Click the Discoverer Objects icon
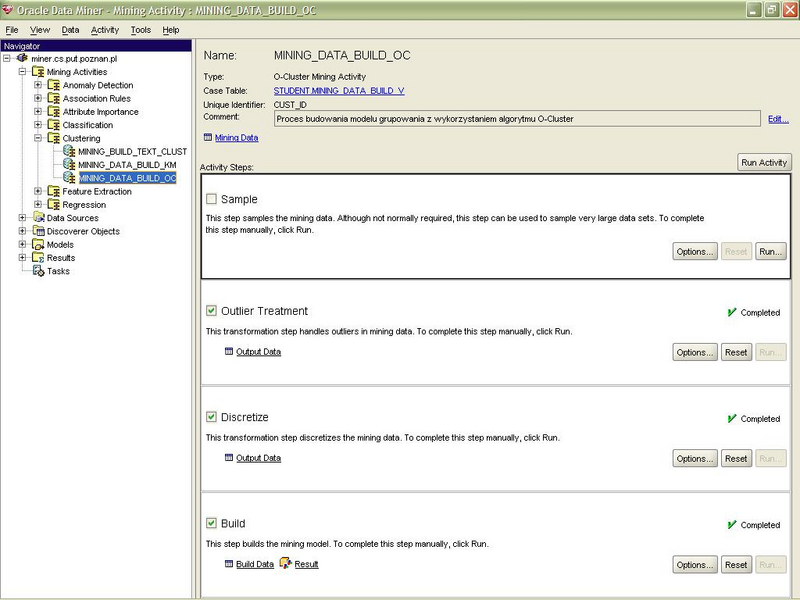 [x=38, y=231]
